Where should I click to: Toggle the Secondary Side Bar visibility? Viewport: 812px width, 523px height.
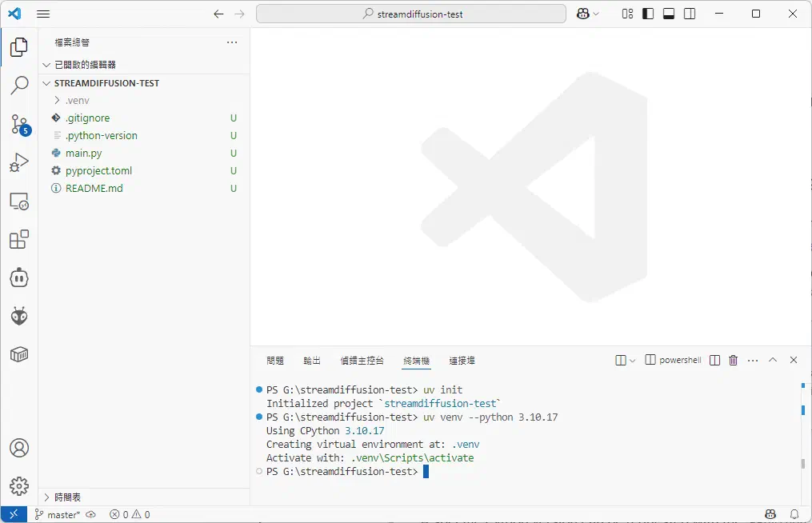click(x=689, y=14)
